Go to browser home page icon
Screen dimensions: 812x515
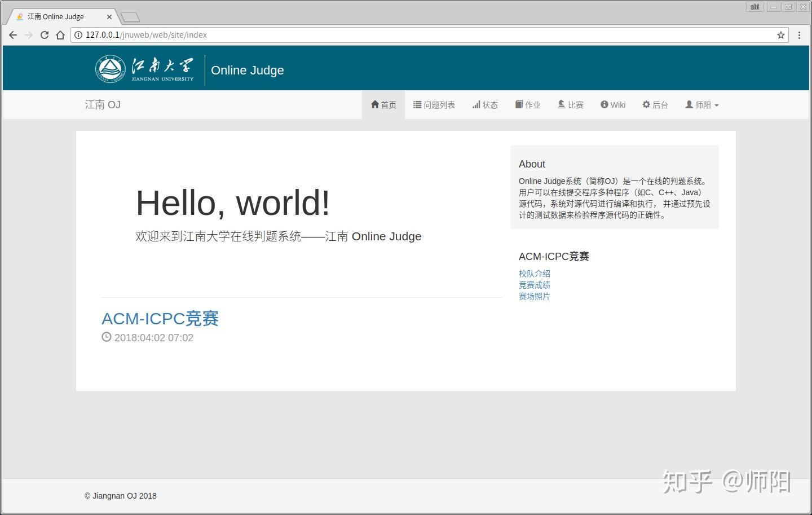tap(60, 35)
